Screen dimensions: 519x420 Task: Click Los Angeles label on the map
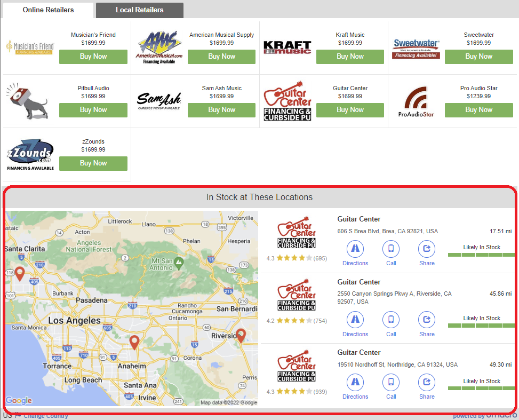[75, 321]
